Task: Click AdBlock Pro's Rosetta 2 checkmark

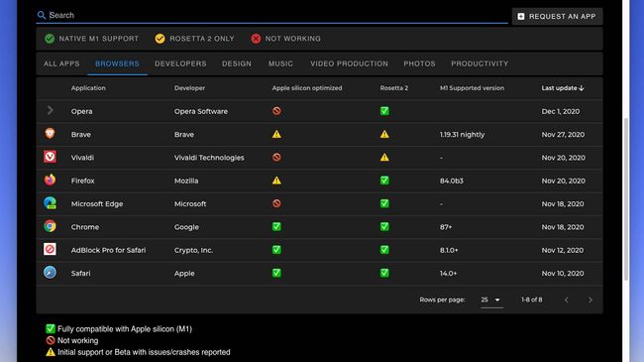Action: (x=384, y=250)
